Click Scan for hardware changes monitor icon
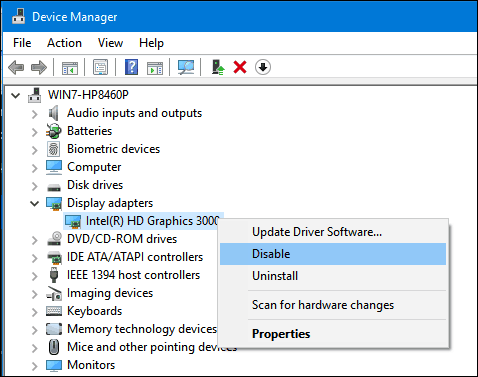478x377 pixels. coord(186,67)
